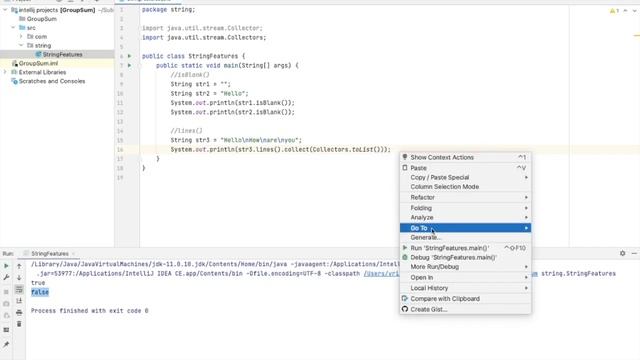
Task: Click the pin tab icon in Run panel
Action: [6, 345]
